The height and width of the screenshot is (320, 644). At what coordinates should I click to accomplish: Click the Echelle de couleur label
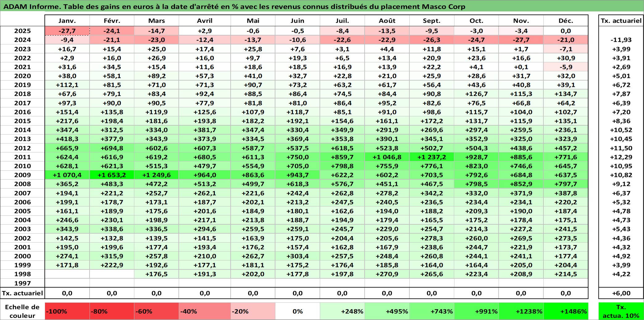23,311
